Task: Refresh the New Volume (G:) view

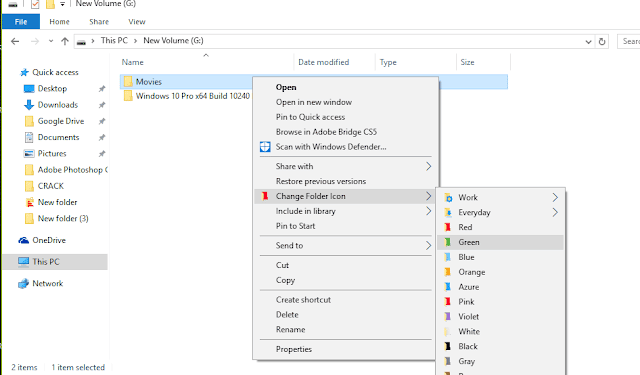Action: click(602, 42)
